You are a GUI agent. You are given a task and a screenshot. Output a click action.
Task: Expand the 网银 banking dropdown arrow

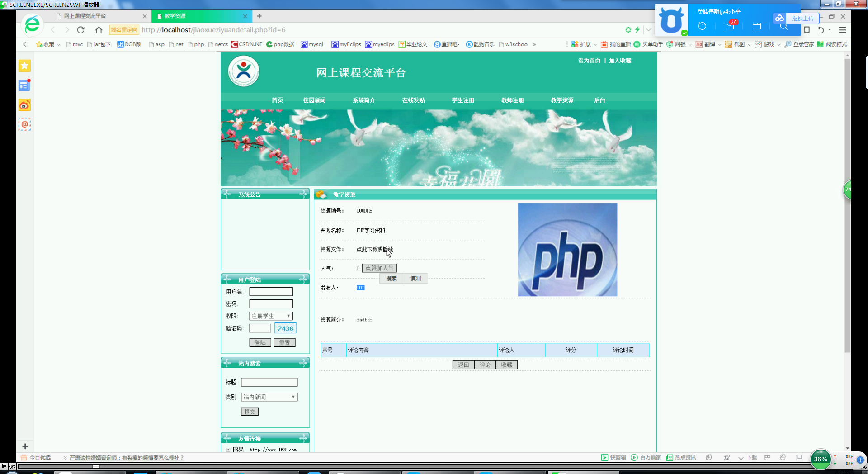click(690, 44)
